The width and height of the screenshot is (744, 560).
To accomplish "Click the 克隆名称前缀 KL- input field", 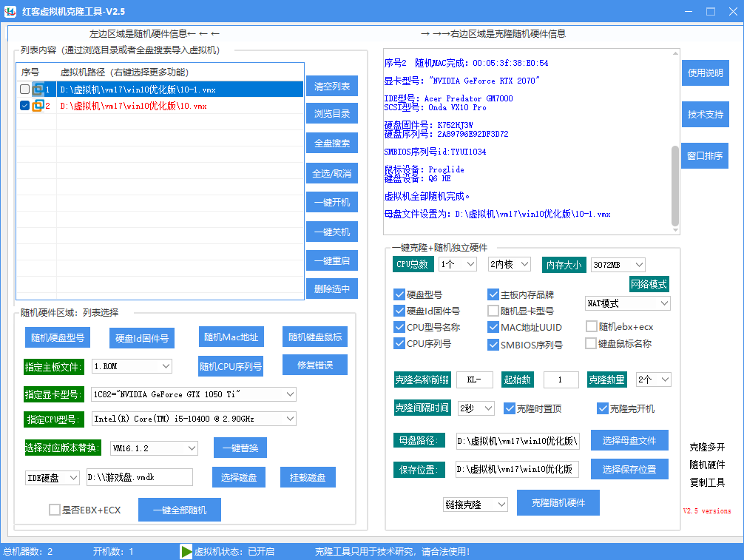I will tap(474, 380).
